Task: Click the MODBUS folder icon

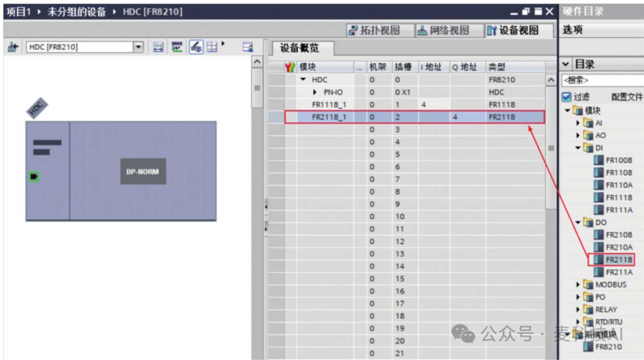Action: tap(588, 284)
